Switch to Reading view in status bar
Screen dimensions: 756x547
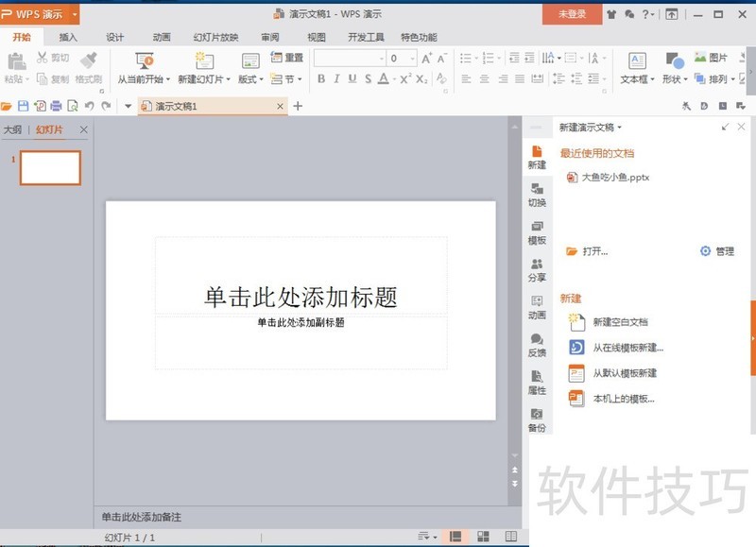pyautogui.click(x=510, y=537)
